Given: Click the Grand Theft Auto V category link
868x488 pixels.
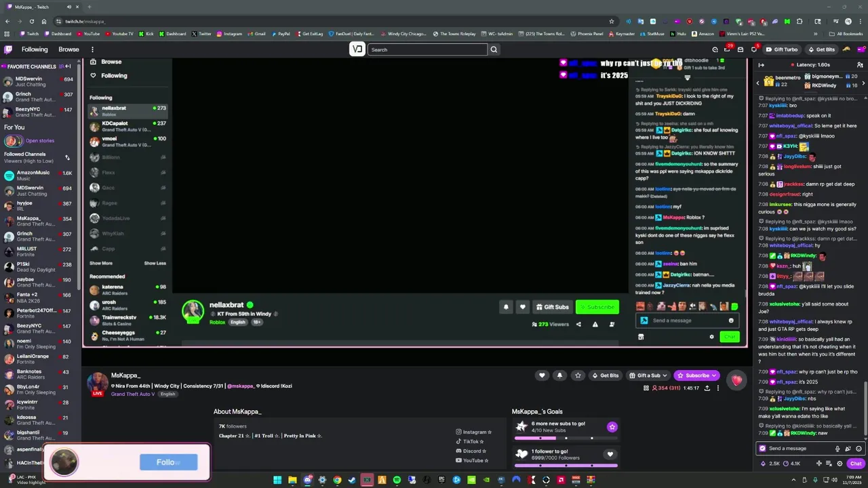Looking at the screenshot, I should (133, 394).
